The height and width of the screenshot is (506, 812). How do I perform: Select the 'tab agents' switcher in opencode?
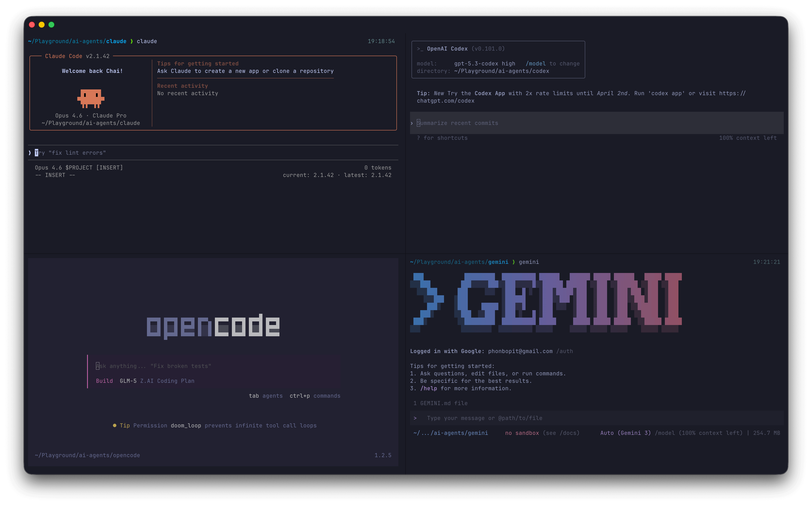click(x=266, y=396)
